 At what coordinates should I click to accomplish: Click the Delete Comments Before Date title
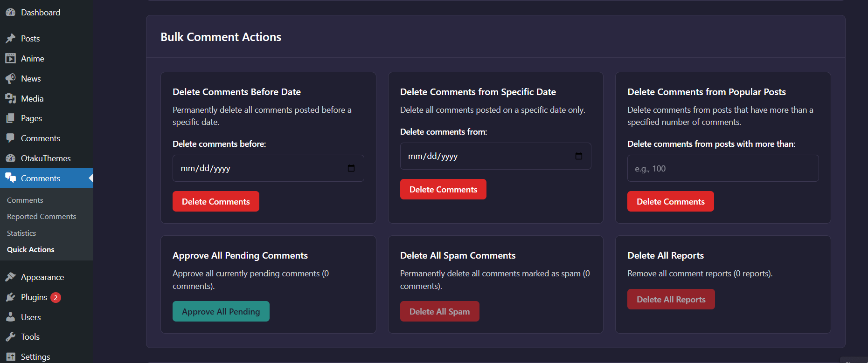click(x=237, y=92)
